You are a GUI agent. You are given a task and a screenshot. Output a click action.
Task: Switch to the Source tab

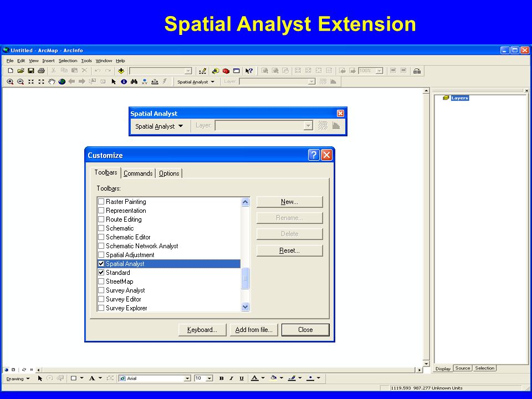pyautogui.click(x=462, y=368)
